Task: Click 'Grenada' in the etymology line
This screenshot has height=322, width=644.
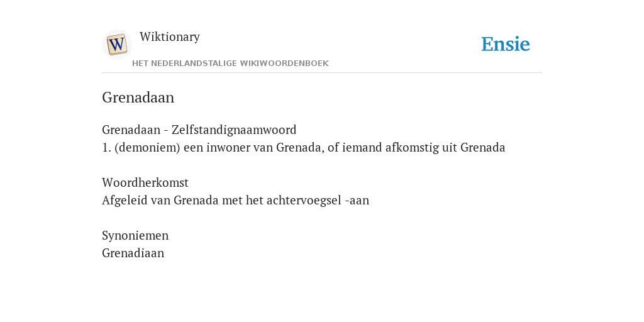Action: tap(196, 201)
